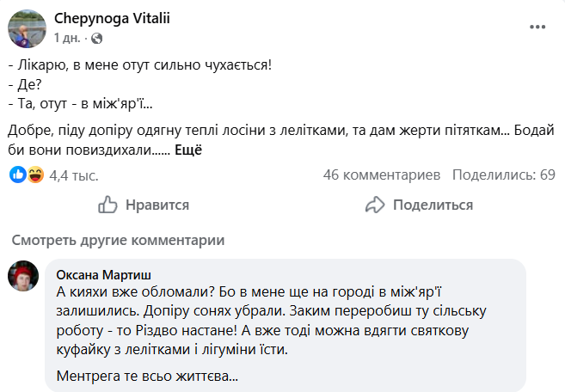The image size is (565, 392).
Task: Show the 4,4 тыс. reactions count
Action: click(x=73, y=175)
